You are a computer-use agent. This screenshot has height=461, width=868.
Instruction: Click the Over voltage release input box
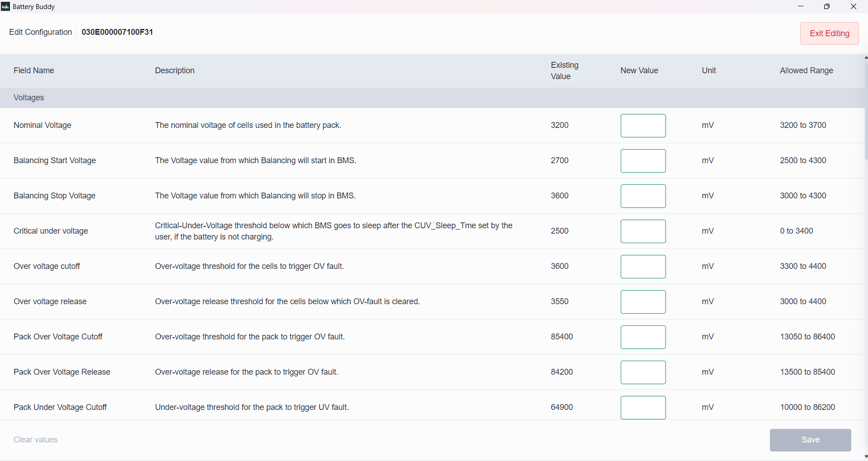[x=643, y=302]
